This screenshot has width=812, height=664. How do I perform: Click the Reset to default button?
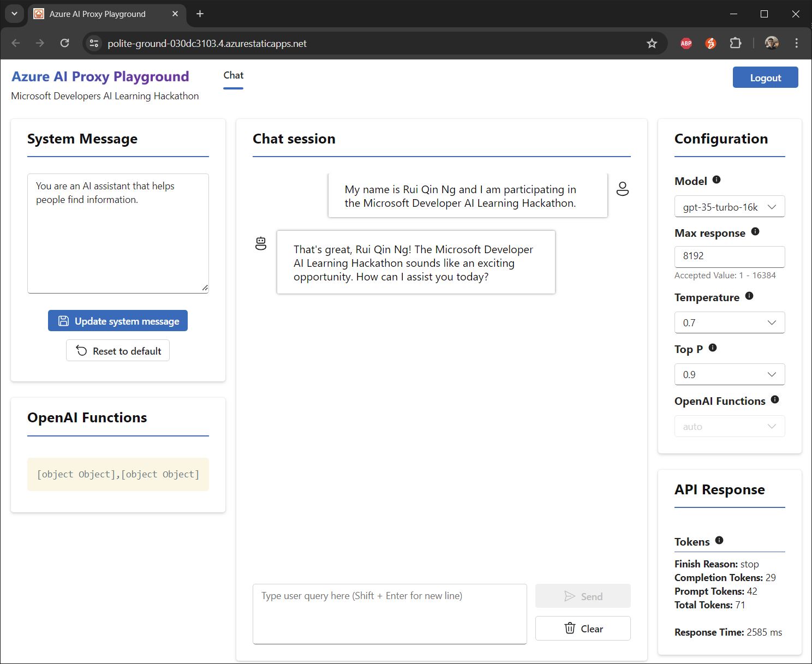[x=118, y=351]
